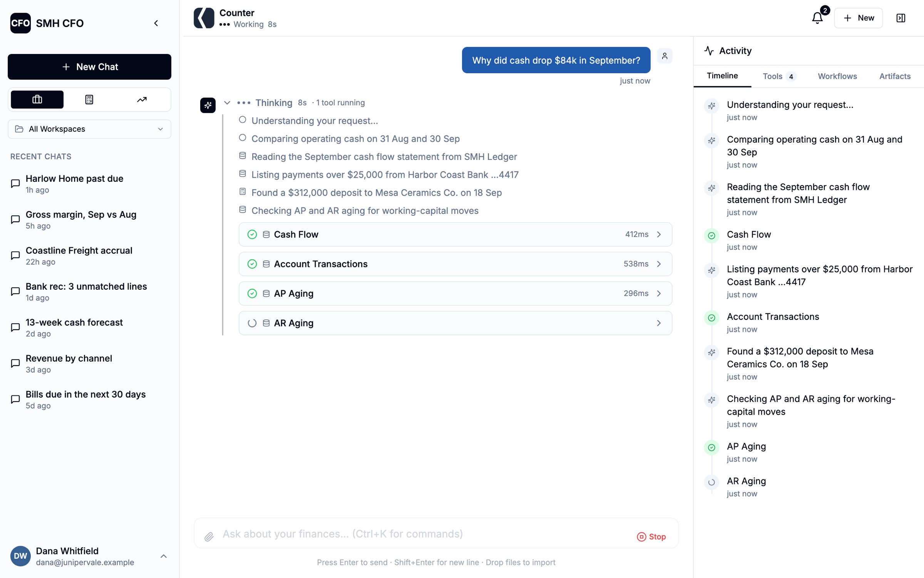
Task: Select the trending chart view icon
Action: 142,99
